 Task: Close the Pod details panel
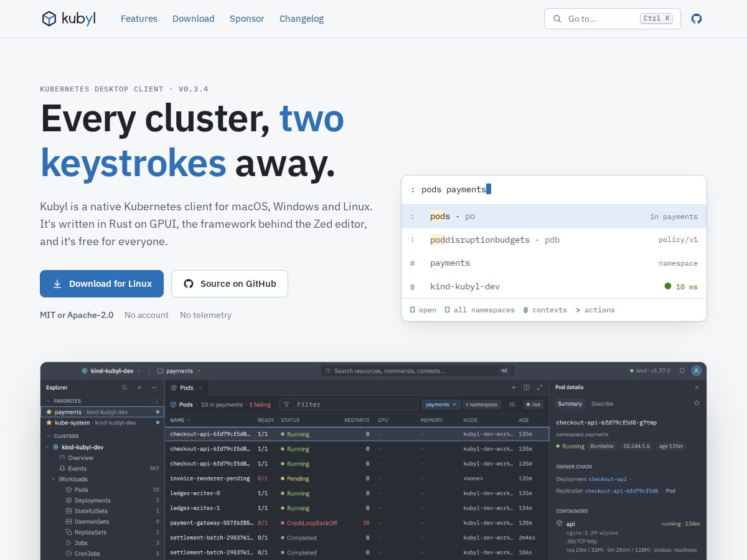(697, 387)
